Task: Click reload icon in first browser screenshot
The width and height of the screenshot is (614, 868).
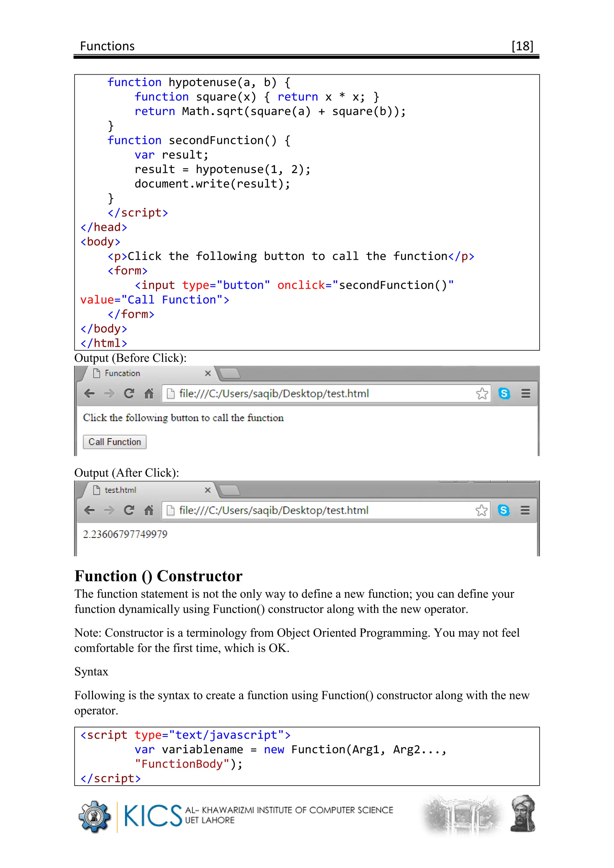Action: coord(129,394)
